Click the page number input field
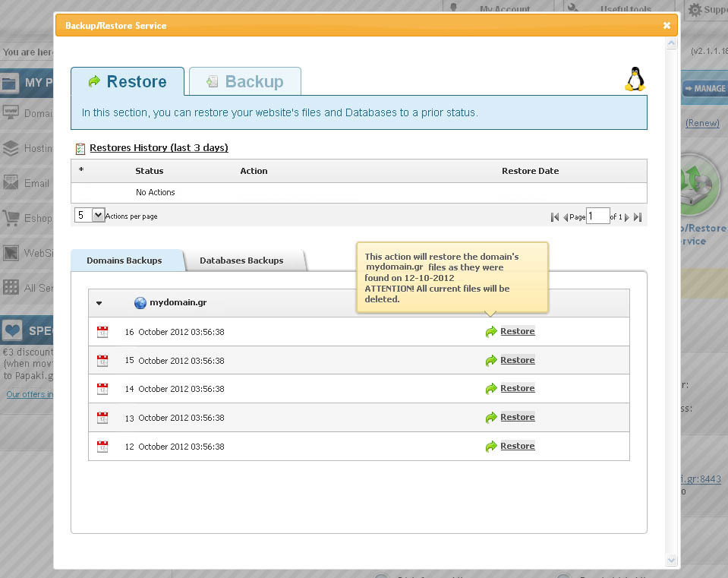Image resolution: width=728 pixels, height=578 pixels. coord(597,216)
